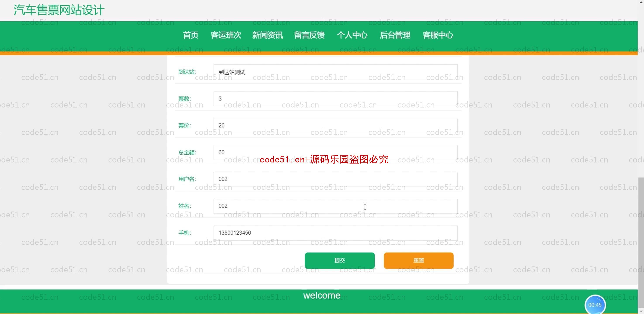Click the 票价: label
This screenshot has height=314, width=644.
184,125
